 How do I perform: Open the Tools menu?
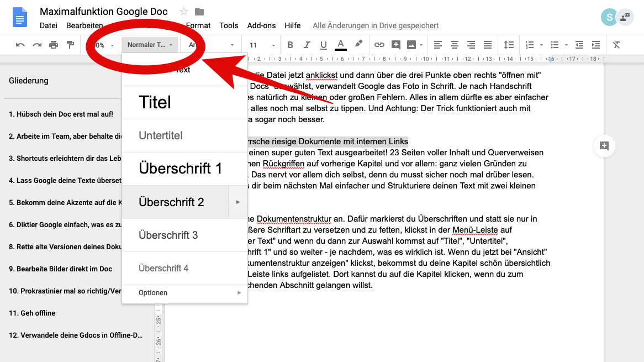(x=229, y=25)
